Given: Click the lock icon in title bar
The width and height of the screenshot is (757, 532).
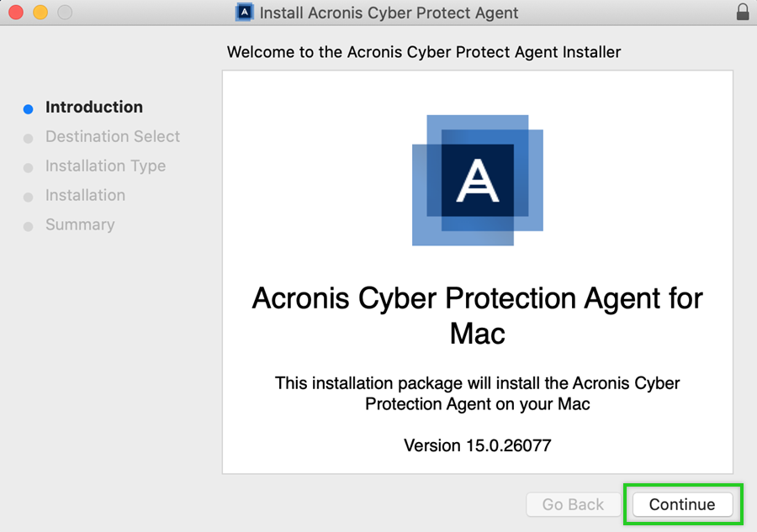Looking at the screenshot, I should point(742,13).
